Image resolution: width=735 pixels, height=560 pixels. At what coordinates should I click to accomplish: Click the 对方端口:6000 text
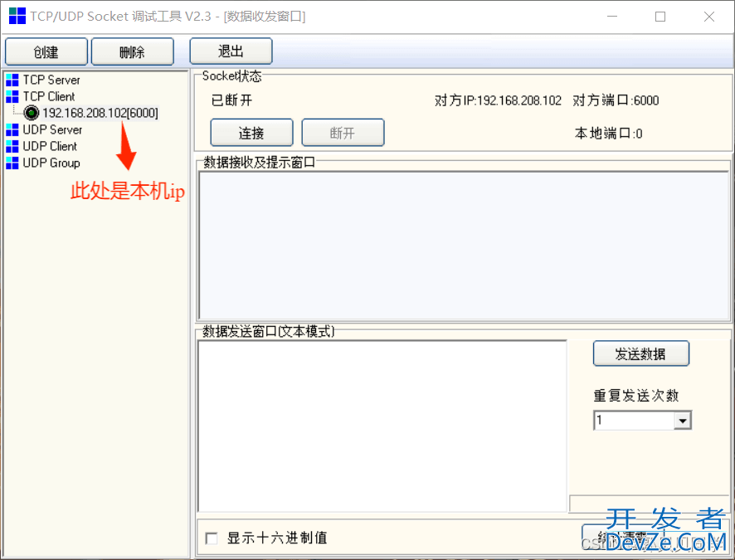point(616,100)
